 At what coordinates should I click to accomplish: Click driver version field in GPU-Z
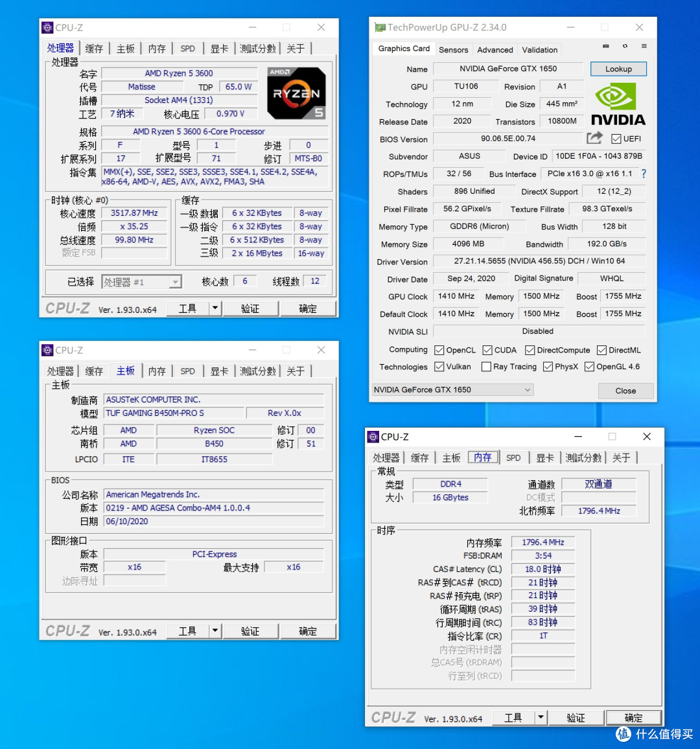pyautogui.click(x=539, y=261)
